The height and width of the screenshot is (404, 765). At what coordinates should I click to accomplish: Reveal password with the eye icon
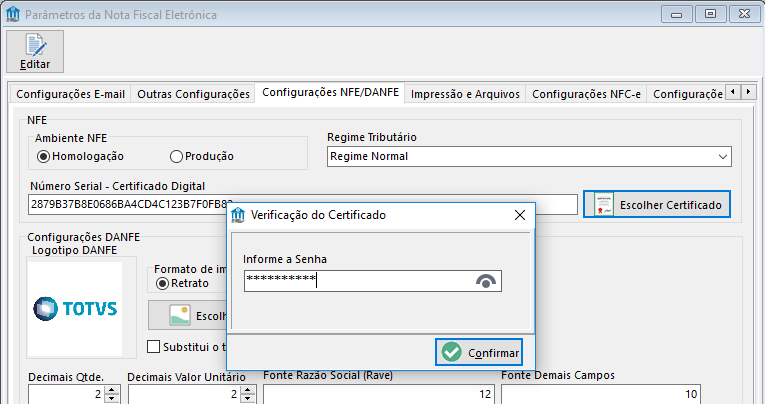tap(485, 281)
